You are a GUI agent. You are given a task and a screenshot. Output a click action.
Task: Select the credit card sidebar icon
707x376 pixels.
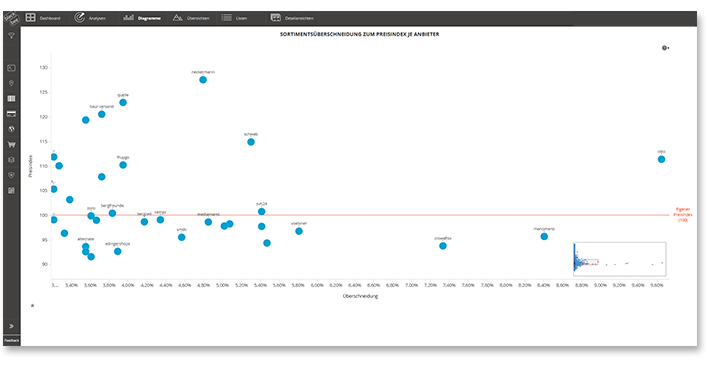tap(11, 114)
